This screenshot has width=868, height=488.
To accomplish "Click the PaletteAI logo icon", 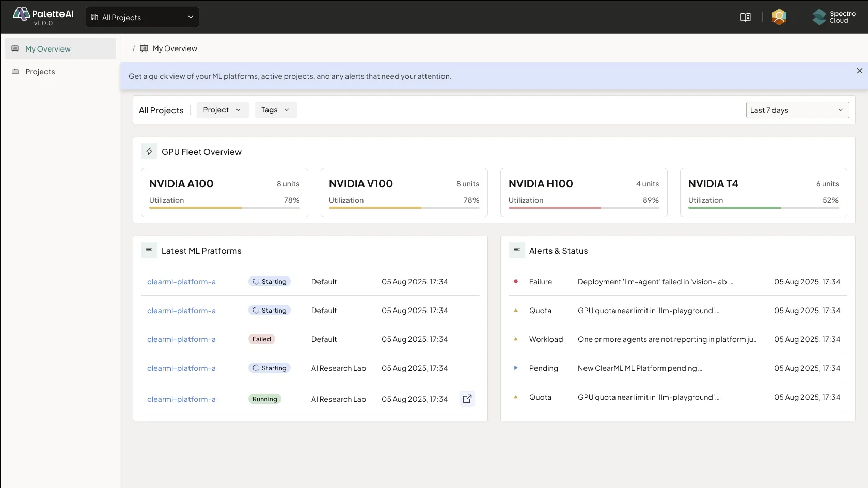I will 21,14.
